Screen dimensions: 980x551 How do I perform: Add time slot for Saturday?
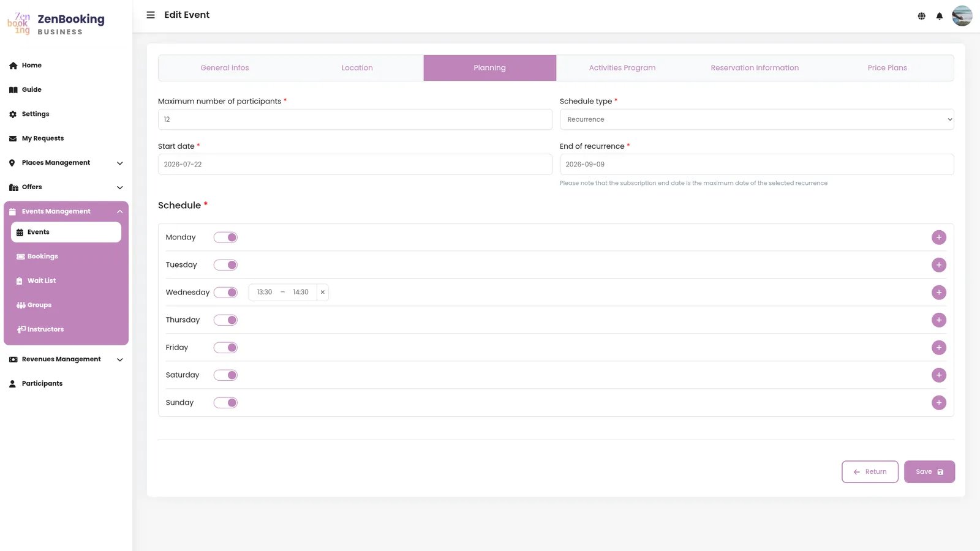tap(939, 375)
